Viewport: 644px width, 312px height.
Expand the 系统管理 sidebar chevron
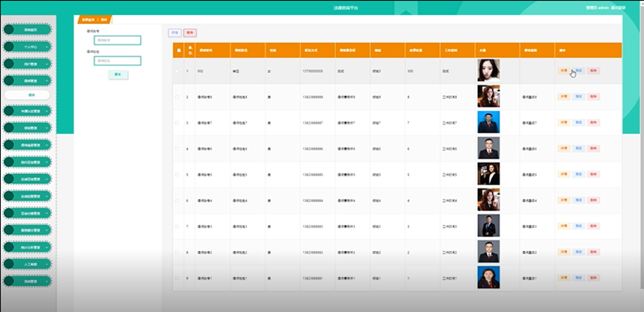pos(47,281)
